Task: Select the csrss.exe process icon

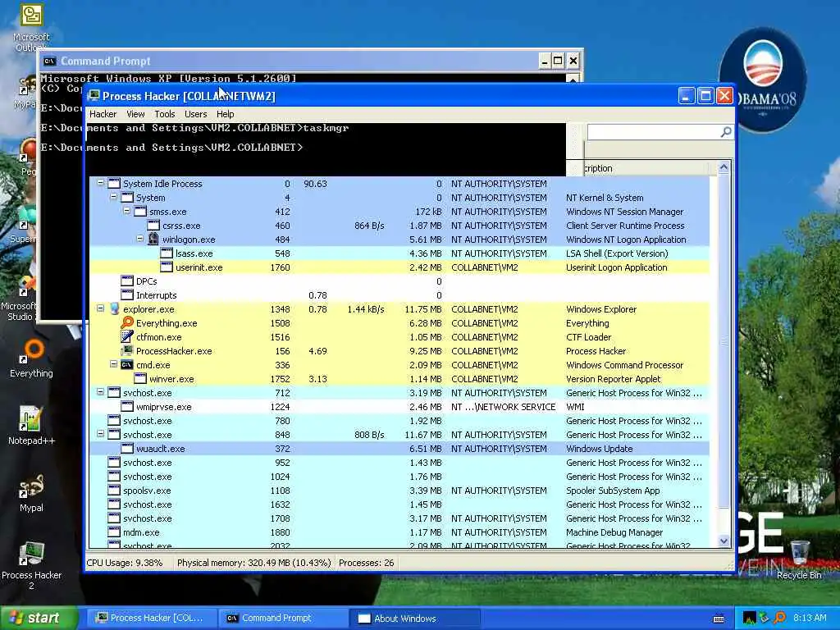Action: 153,225
